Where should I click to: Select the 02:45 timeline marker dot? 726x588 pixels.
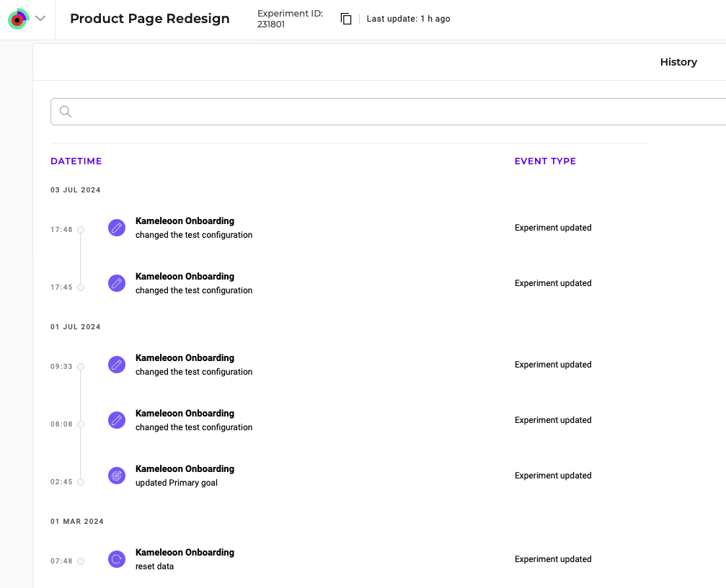pos(81,482)
